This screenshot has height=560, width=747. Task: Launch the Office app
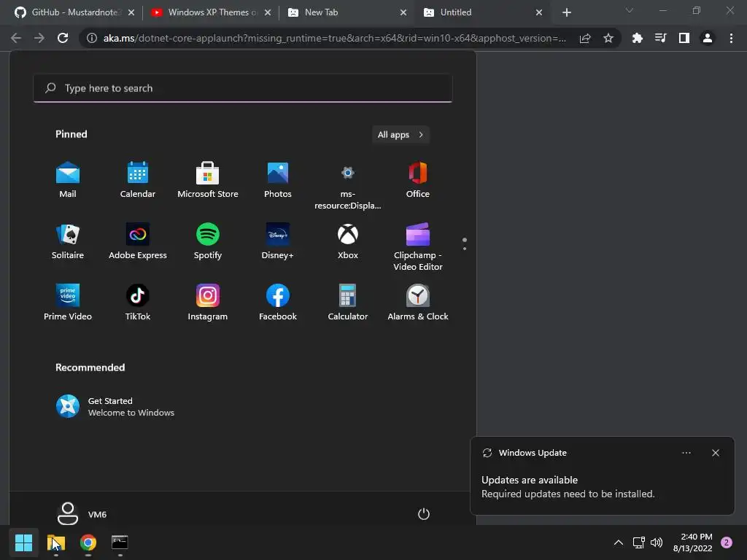pos(418,180)
